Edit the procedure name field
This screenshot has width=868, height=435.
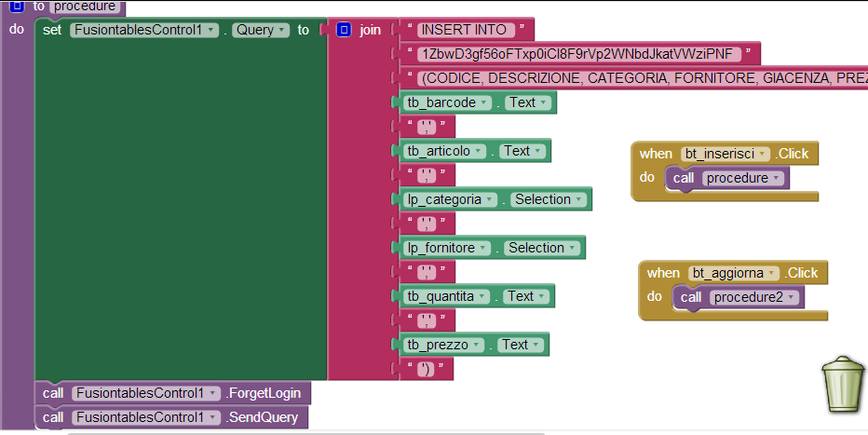click(85, 7)
